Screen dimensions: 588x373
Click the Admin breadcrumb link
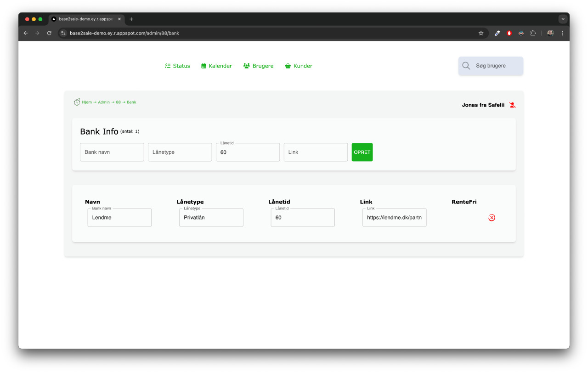coord(103,102)
